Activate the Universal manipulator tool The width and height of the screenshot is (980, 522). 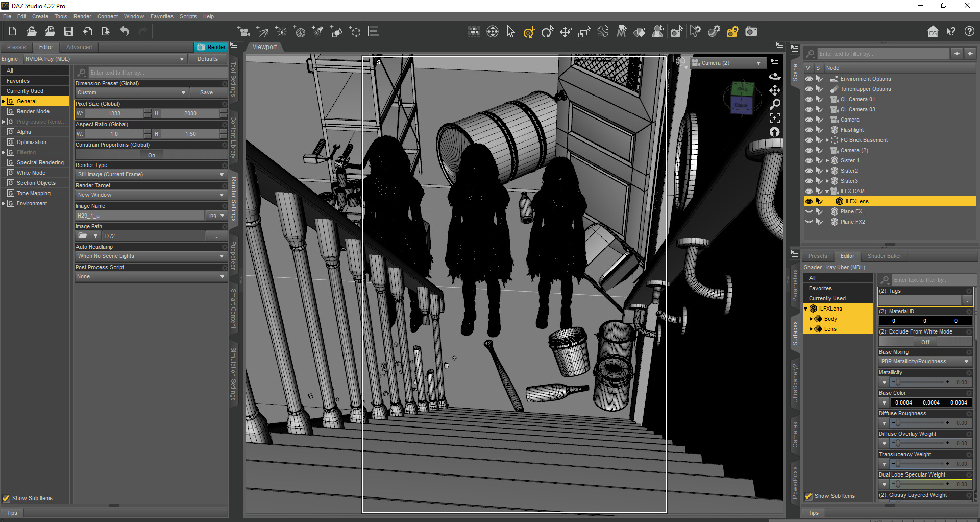pyautogui.click(x=529, y=32)
